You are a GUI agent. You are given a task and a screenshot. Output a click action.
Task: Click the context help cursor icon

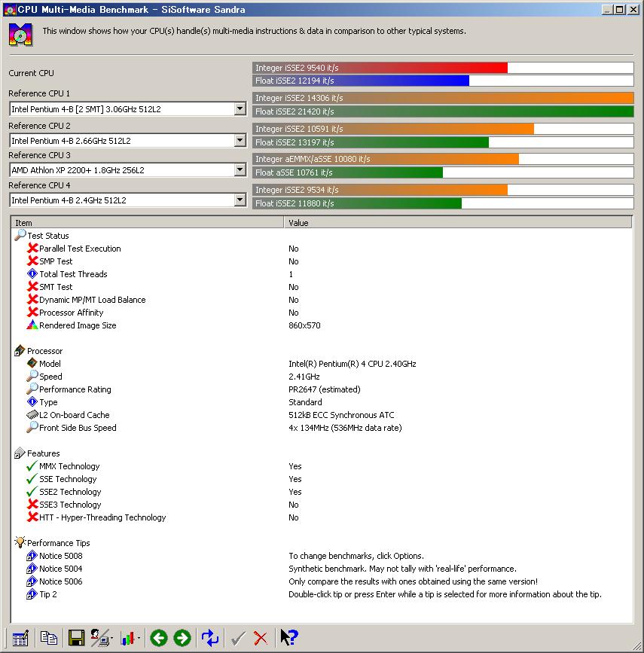tap(288, 638)
